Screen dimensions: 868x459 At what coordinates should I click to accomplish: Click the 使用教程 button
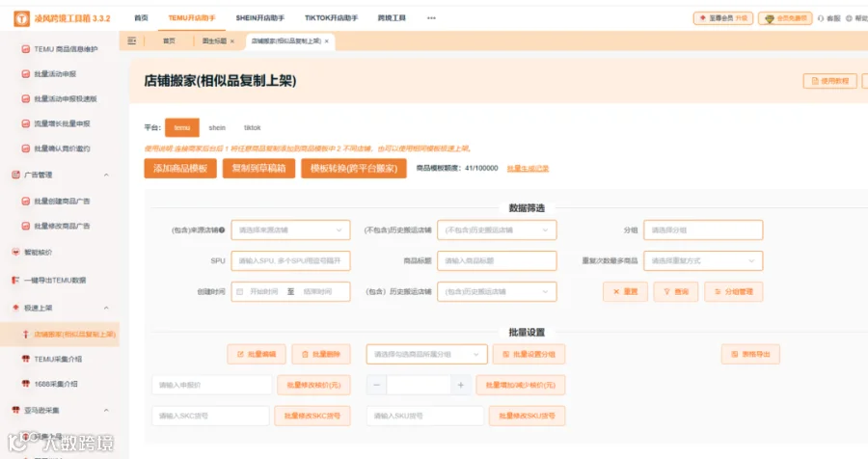829,81
